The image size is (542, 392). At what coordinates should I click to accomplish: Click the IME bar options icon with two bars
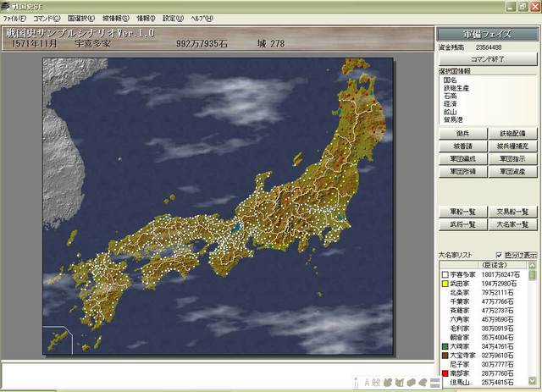coord(434,383)
